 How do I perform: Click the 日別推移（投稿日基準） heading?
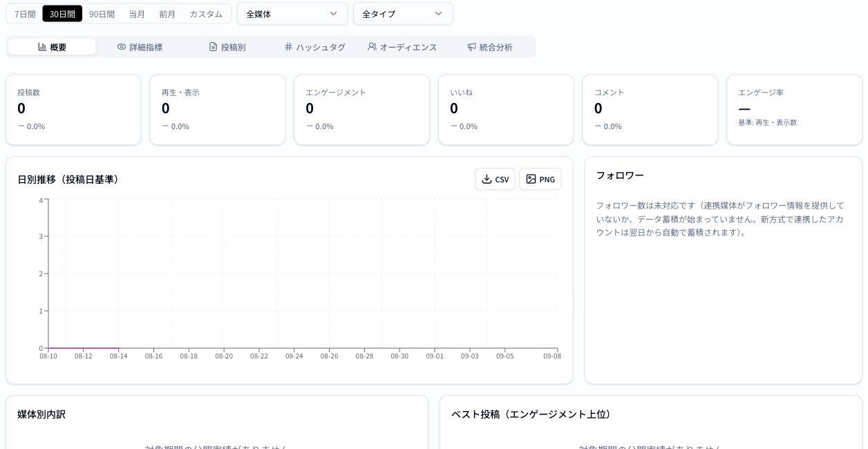(68, 180)
